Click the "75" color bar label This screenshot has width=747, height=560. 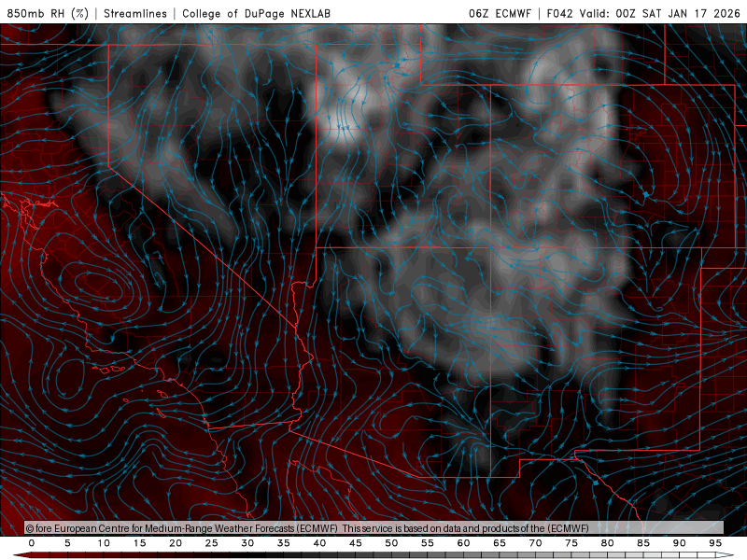point(571,543)
